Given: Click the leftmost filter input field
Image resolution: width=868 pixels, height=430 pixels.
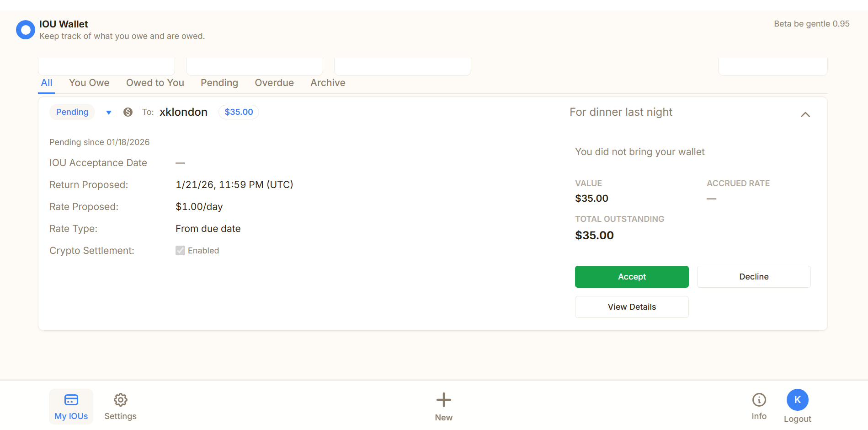Looking at the screenshot, I should coord(106,66).
